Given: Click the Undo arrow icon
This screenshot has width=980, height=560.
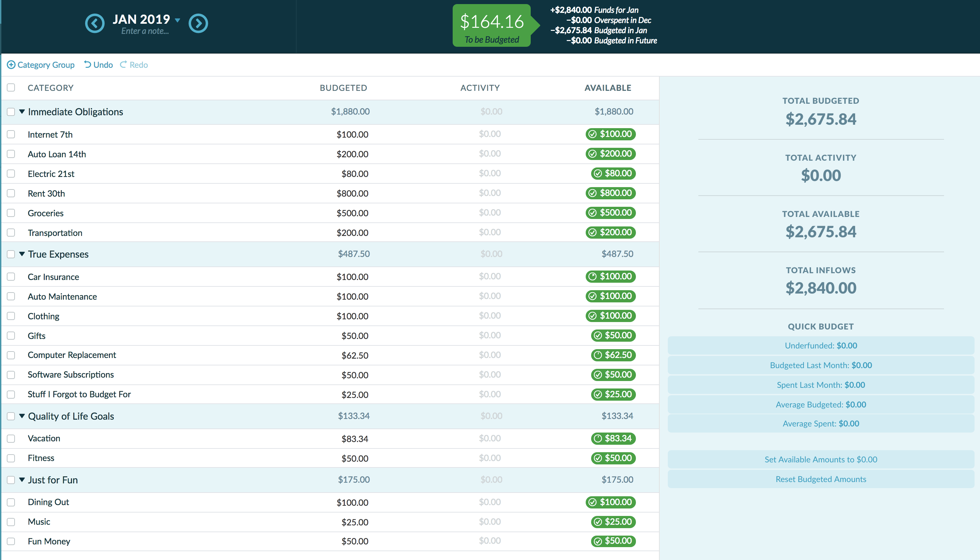Looking at the screenshot, I should [88, 64].
